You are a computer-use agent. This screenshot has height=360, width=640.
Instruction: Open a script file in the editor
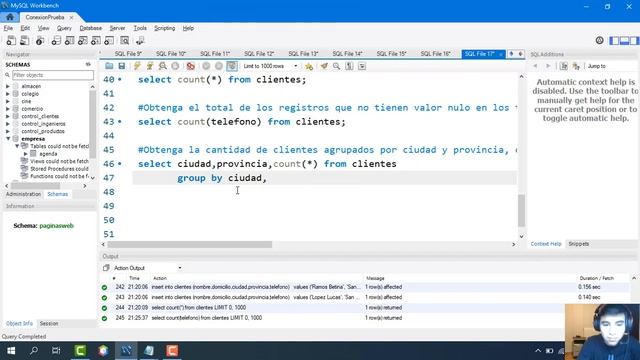109,66
